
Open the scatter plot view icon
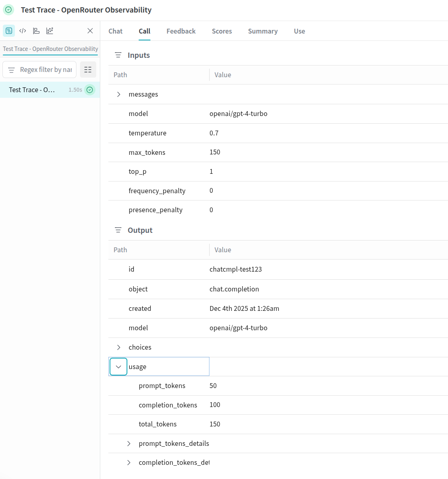(50, 31)
